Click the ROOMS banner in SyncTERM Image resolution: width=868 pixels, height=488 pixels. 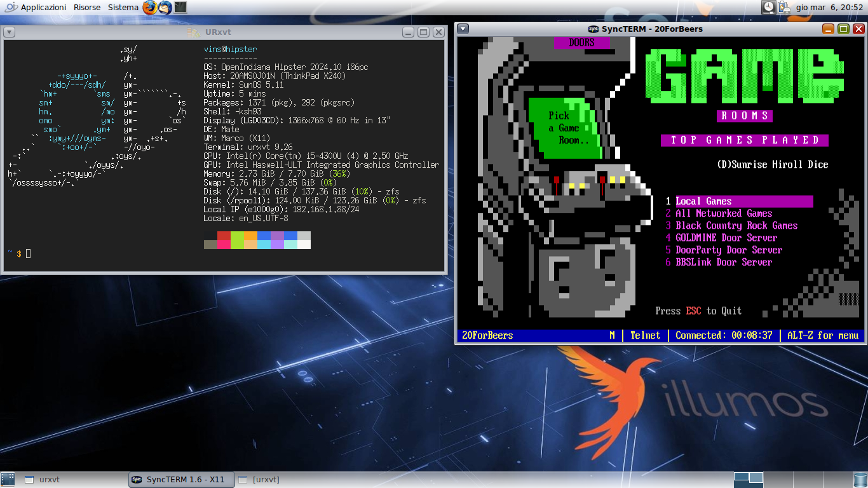pyautogui.click(x=744, y=116)
